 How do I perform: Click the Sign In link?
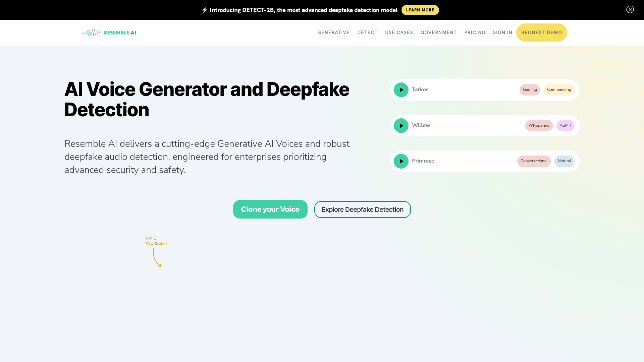[502, 33]
